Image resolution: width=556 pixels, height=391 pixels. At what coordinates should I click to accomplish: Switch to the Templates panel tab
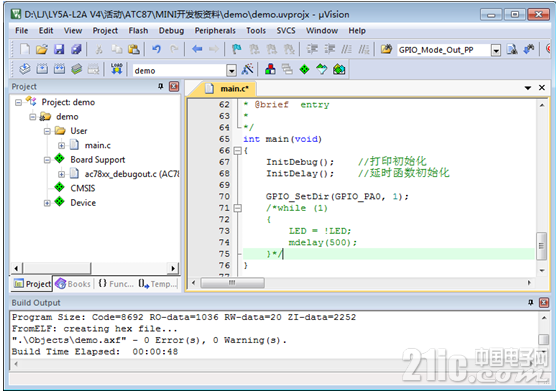(157, 284)
